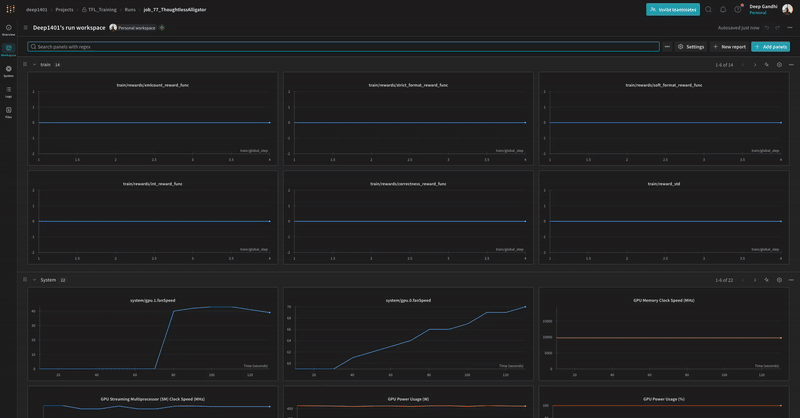800x418 pixels.
Task: Click the New report button
Action: [x=729, y=47]
